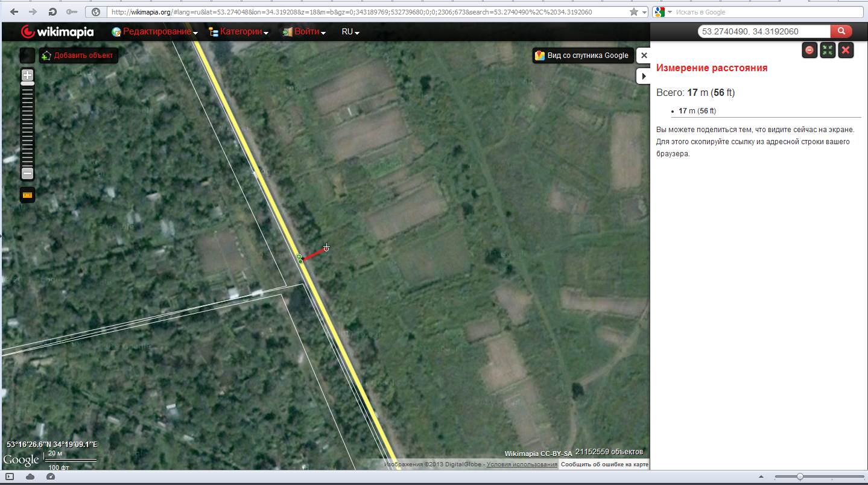Click the bookmark star in the address bar
This screenshot has height=485, width=868.
(x=633, y=12)
